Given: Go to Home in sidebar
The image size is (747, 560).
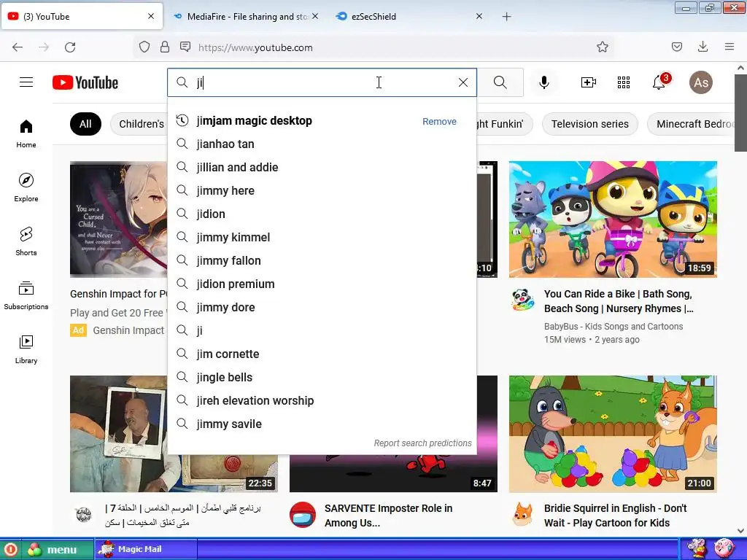Looking at the screenshot, I should (26, 134).
